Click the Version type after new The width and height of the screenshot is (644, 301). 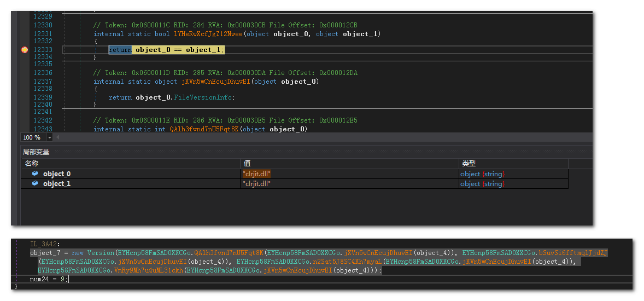click(101, 252)
